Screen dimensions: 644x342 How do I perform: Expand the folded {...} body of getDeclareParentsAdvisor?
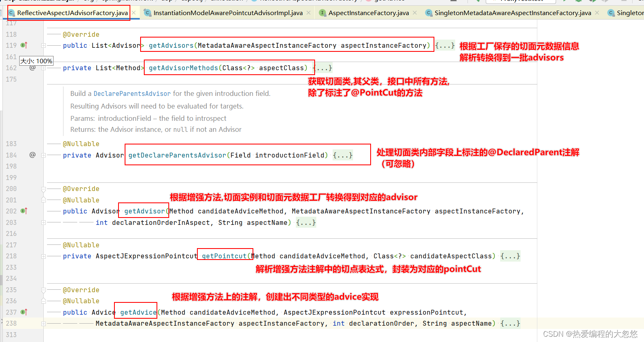pos(343,155)
